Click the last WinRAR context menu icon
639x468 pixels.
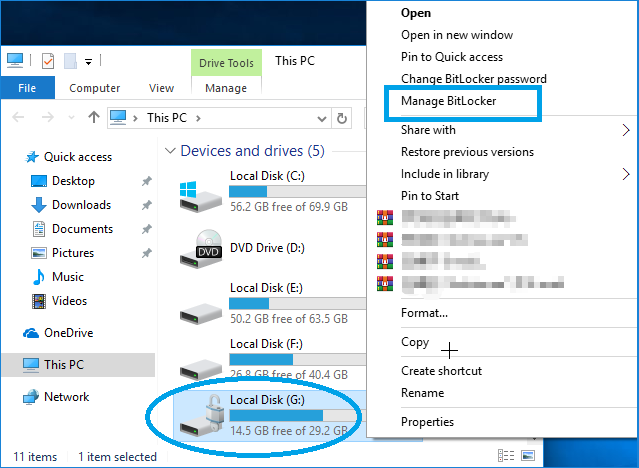pos(385,283)
